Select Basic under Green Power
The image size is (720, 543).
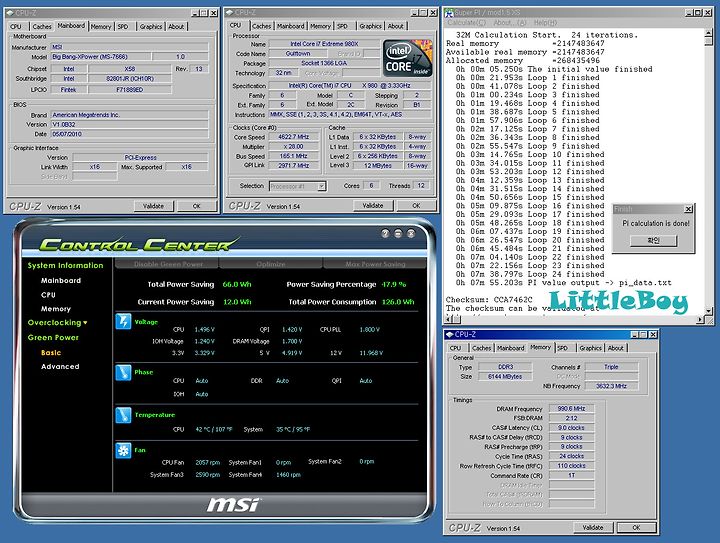pos(51,353)
